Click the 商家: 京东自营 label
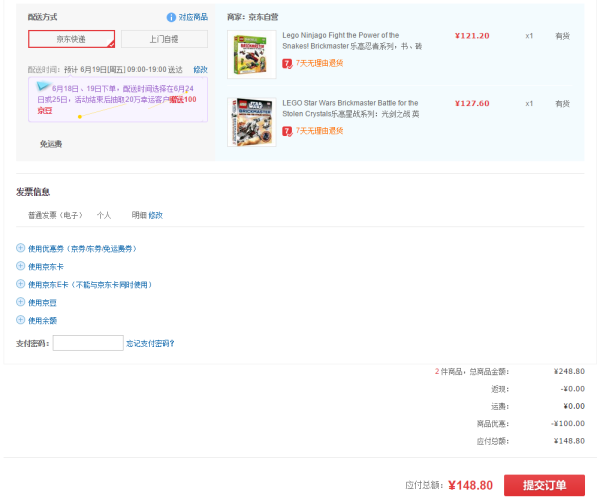 253,17
